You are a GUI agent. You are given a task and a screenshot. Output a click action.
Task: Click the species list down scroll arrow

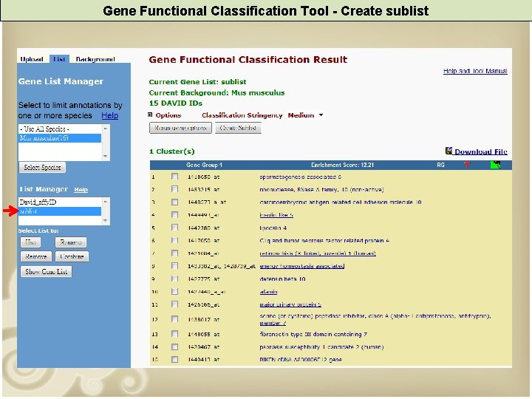point(105,156)
